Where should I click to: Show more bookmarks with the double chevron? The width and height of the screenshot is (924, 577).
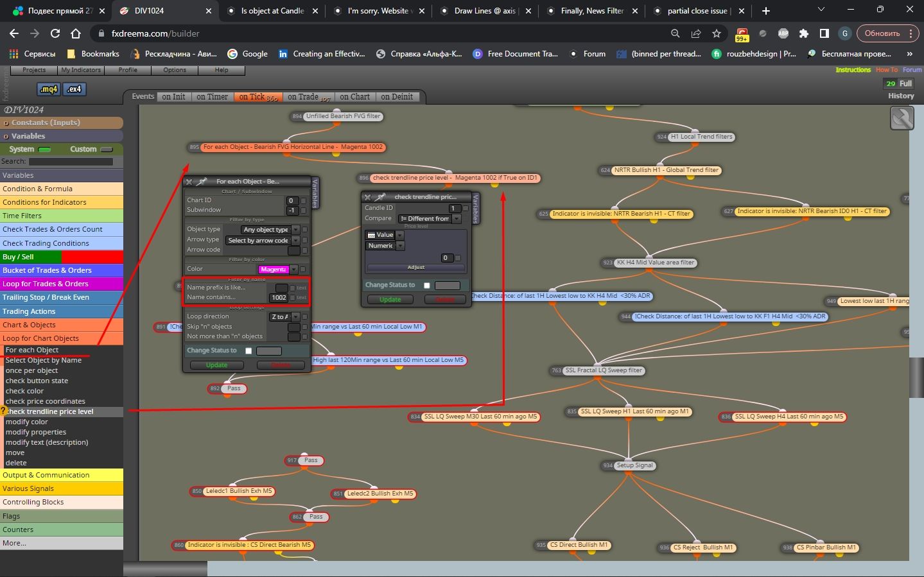(x=909, y=54)
